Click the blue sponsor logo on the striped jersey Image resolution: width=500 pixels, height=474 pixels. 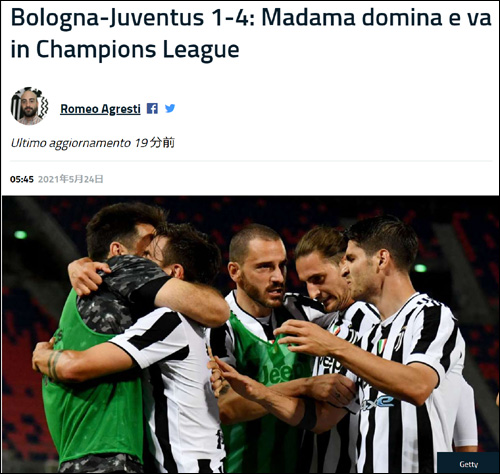tap(377, 402)
